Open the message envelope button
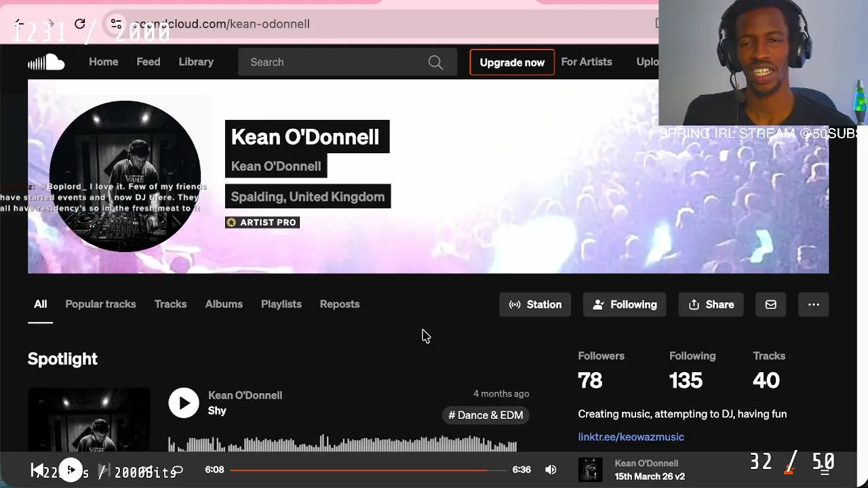The width and height of the screenshot is (868, 488). pos(770,305)
